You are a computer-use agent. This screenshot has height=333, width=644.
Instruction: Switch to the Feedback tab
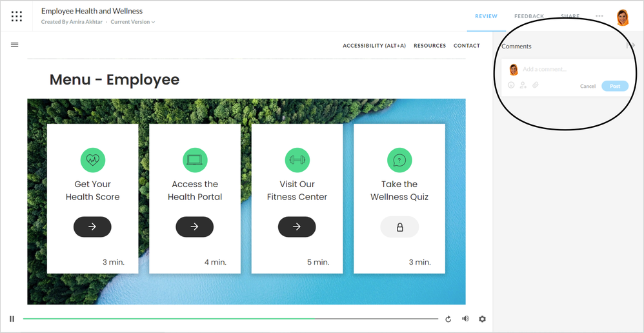(x=529, y=16)
